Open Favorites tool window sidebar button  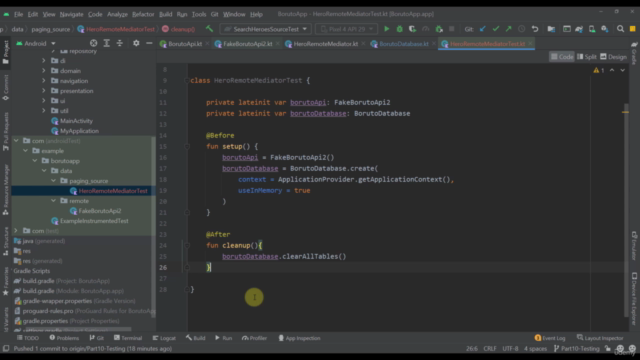[x=6, y=281]
